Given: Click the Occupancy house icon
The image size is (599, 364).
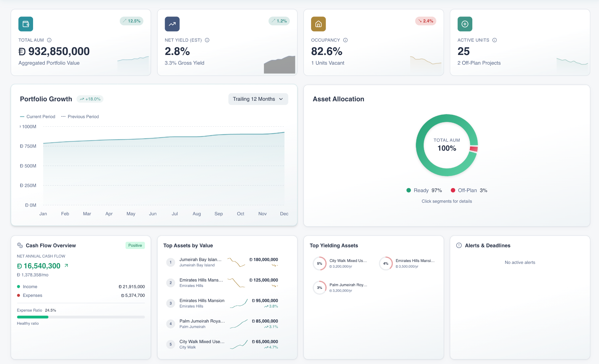Looking at the screenshot, I should tap(318, 24).
